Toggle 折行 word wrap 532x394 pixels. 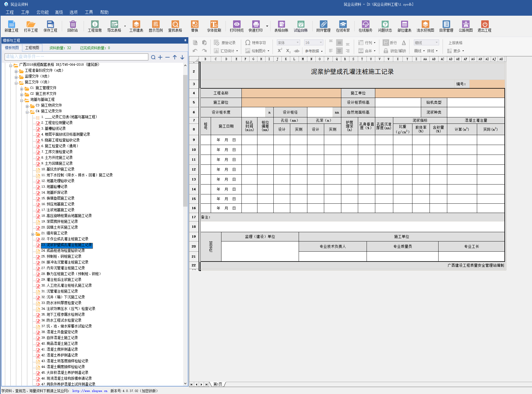[390, 43]
